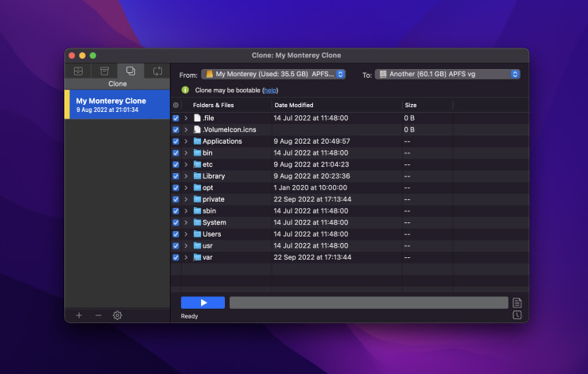Click the Users folder icon
Image resolution: width=588 pixels, height=374 pixels.
[x=197, y=233]
